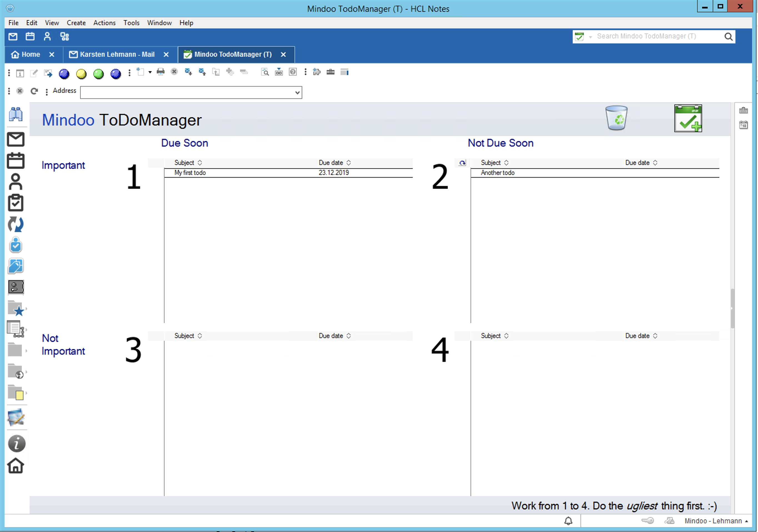
Task: Sort quadrant 1 by Subject
Action: [188, 163]
